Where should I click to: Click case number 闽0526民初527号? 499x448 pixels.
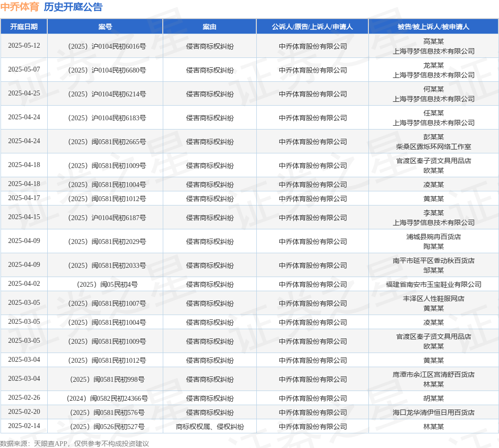pos(107,427)
